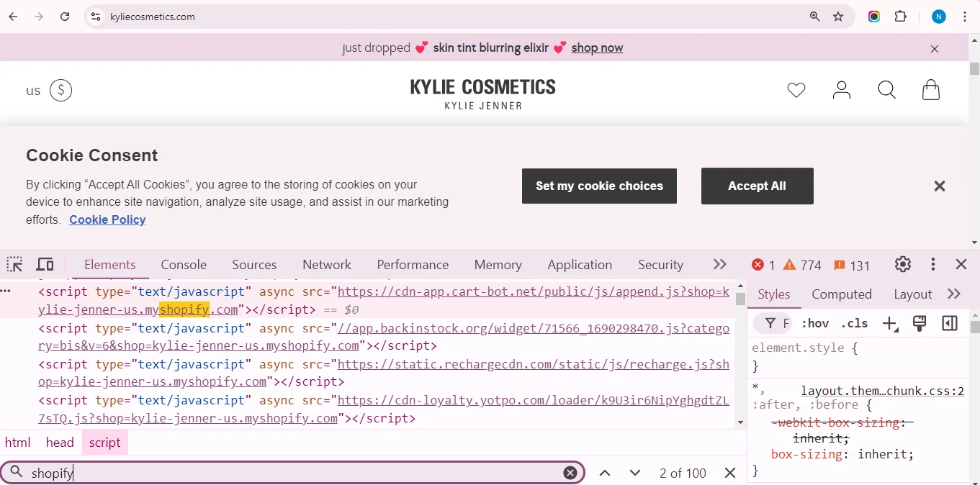Open the shopping bag icon

tap(930, 89)
